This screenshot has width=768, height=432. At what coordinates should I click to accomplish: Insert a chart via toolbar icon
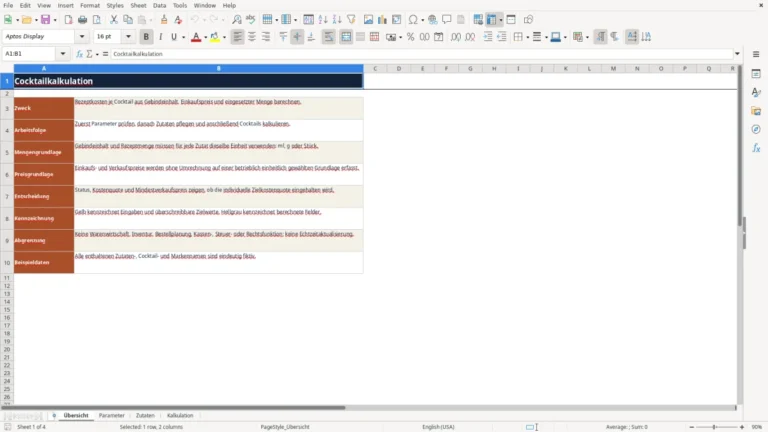click(383, 20)
